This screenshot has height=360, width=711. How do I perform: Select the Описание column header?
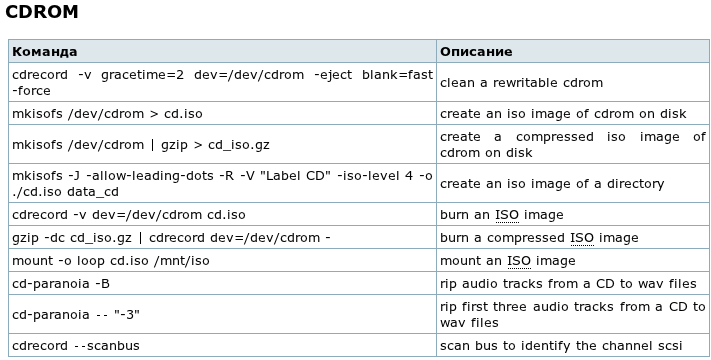(476, 51)
